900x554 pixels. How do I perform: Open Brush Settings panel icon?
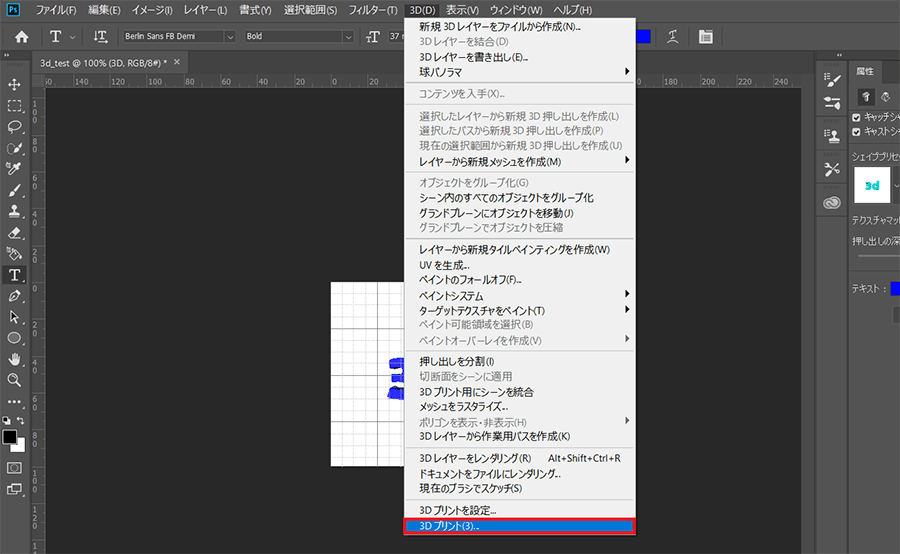click(832, 80)
